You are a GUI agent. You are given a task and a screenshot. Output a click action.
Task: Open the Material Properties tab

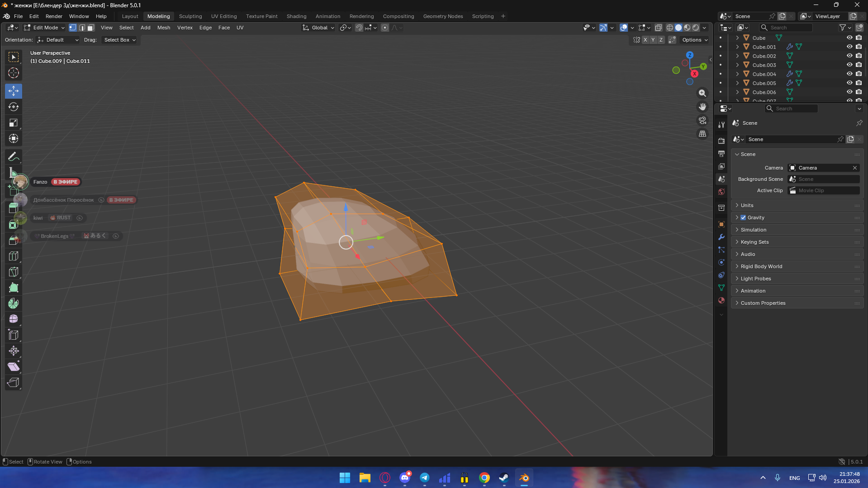pos(721,300)
